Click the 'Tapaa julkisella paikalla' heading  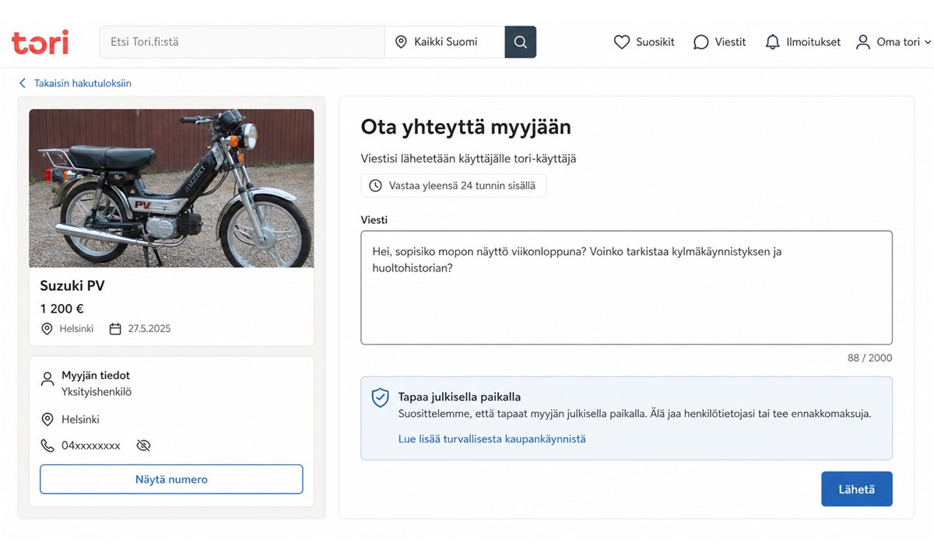(x=460, y=397)
